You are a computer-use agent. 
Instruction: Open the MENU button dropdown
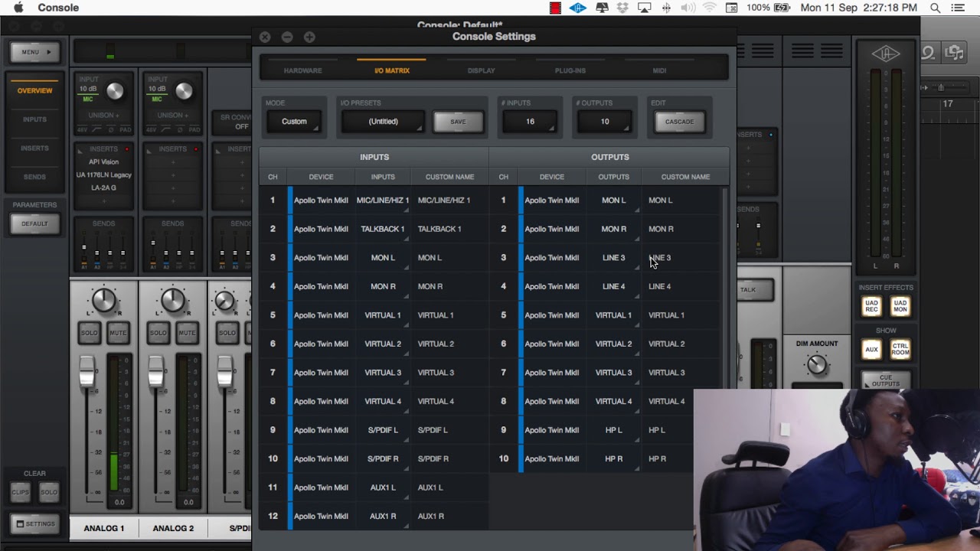[x=35, y=52]
